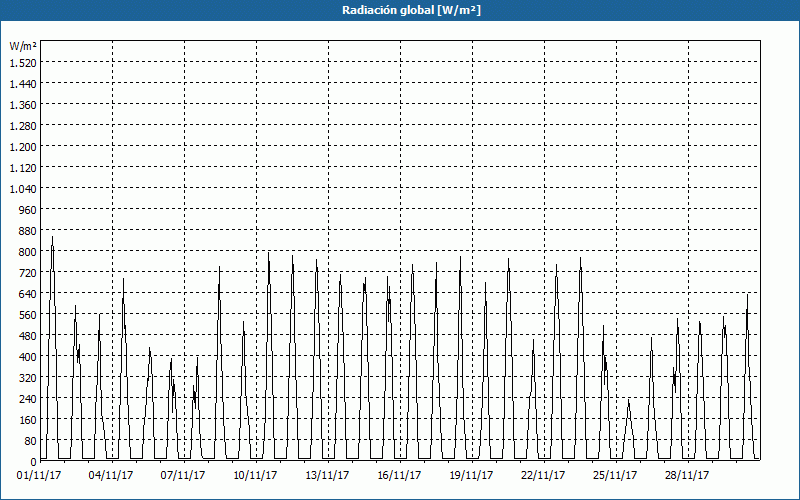Screen dimensions: 800x500
Task: Select the 320 y-axis value
Action: click(29, 378)
